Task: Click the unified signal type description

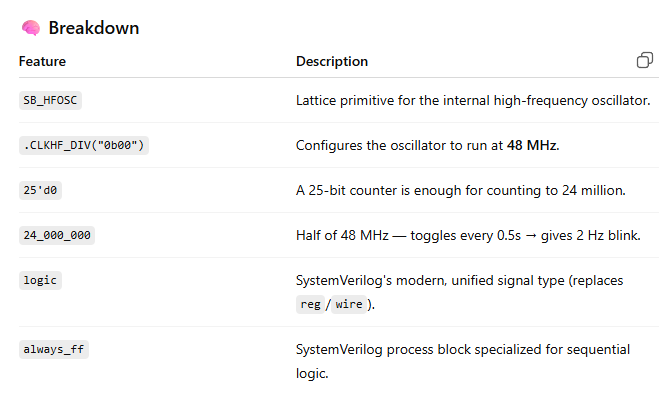Action: (459, 281)
